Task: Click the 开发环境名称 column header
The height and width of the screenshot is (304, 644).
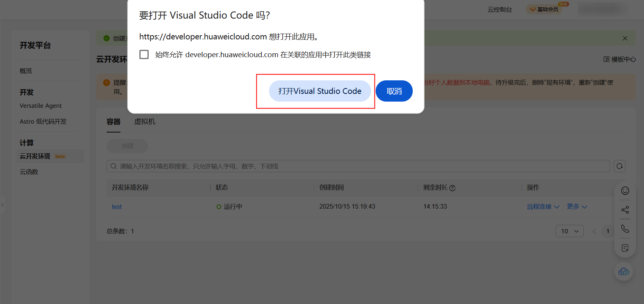Action: (130, 188)
